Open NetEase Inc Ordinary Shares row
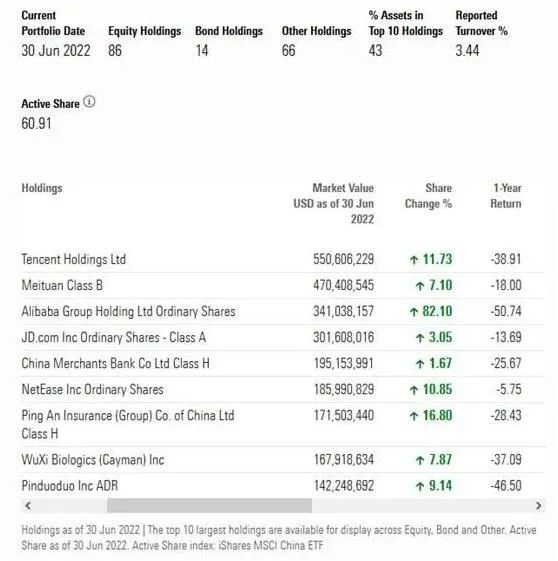558x561 pixels. [93, 389]
